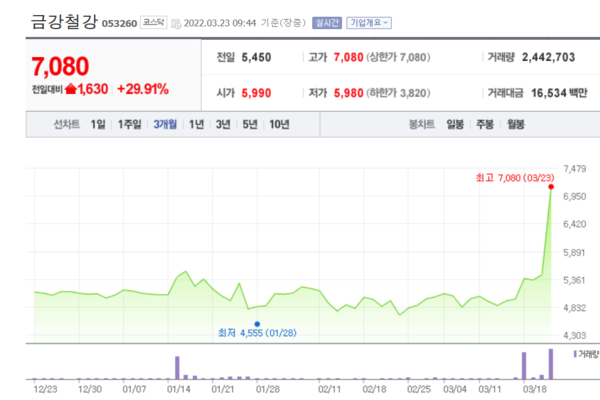The width and height of the screenshot is (600, 400).
Task: Click the calendar icon beside the date
Action: click(x=176, y=24)
